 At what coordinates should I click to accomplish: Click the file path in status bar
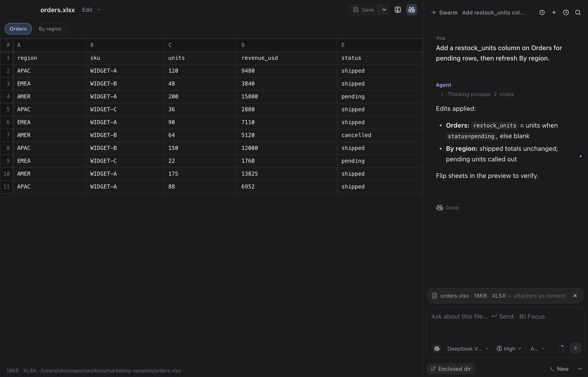(x=110, y=371)
